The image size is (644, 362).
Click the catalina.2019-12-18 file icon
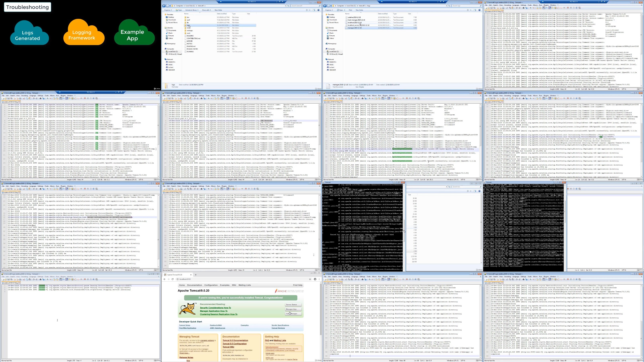pyautogui.click(x=347, y=17)
